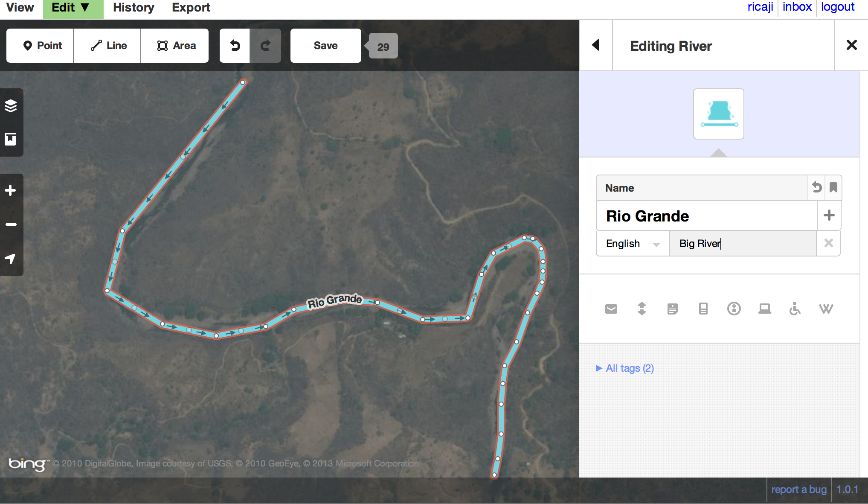This screenshot has height=504, width=868.
Task: Select the Point drawing tool
Action: pos(39,45)
